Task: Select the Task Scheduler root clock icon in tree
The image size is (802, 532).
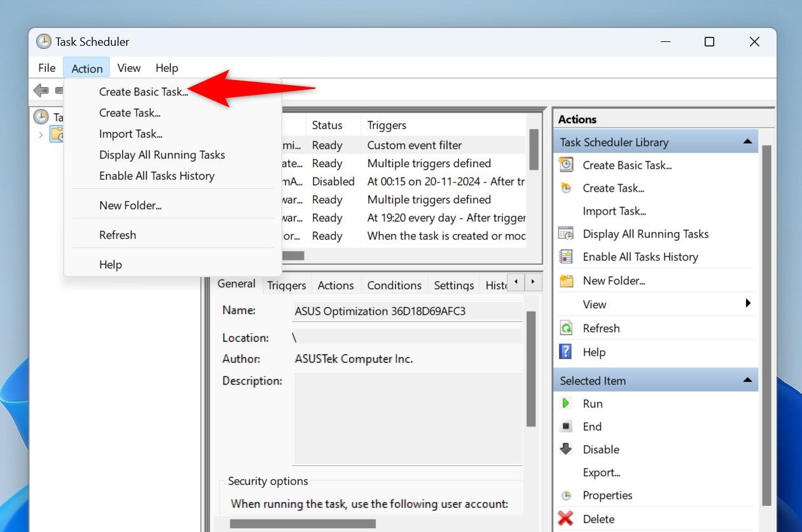Action: tap(41, 117)
